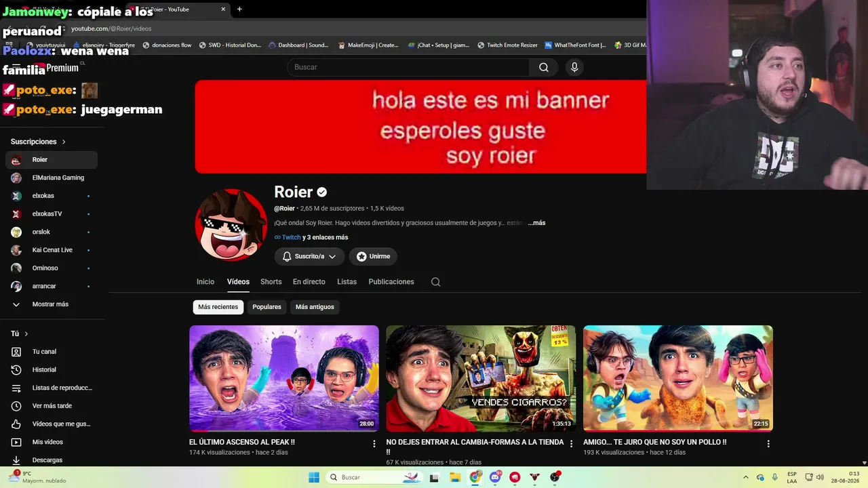This screenshot has height=488, width=868.
Task: Go to the Publicaciones tab
Action: point(391,282)
